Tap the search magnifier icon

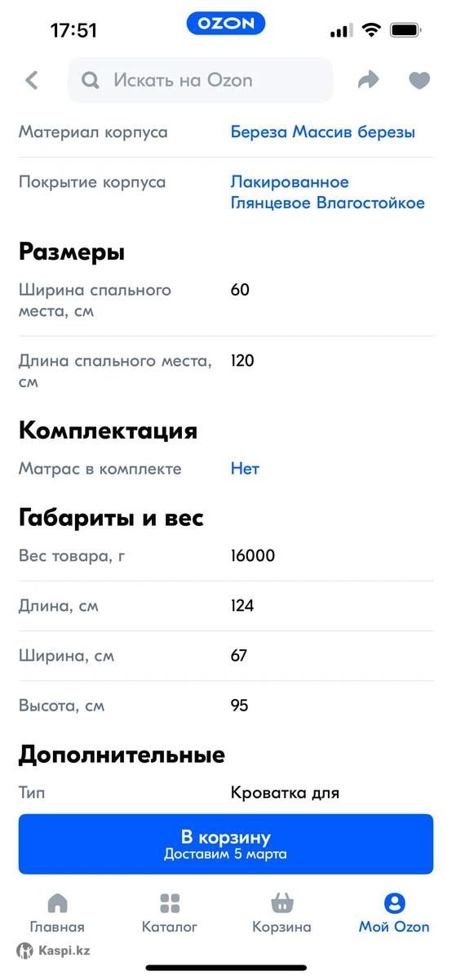[91, 80]
